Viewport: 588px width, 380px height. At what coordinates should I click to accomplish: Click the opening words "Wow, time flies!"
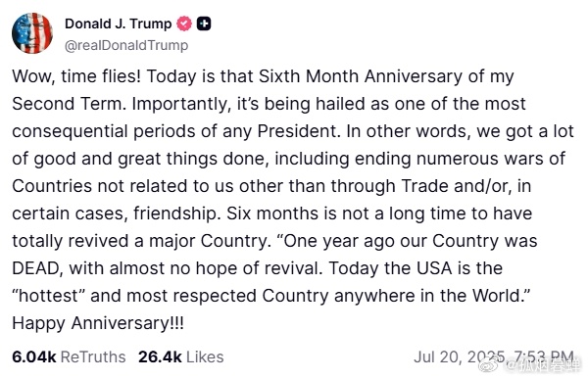[76, 76]
